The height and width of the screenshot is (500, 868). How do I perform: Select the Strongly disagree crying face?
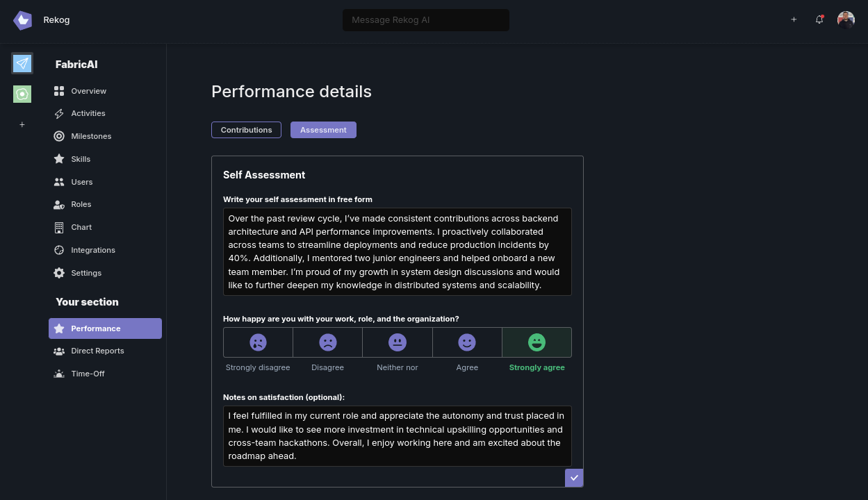tap(258, 342)
